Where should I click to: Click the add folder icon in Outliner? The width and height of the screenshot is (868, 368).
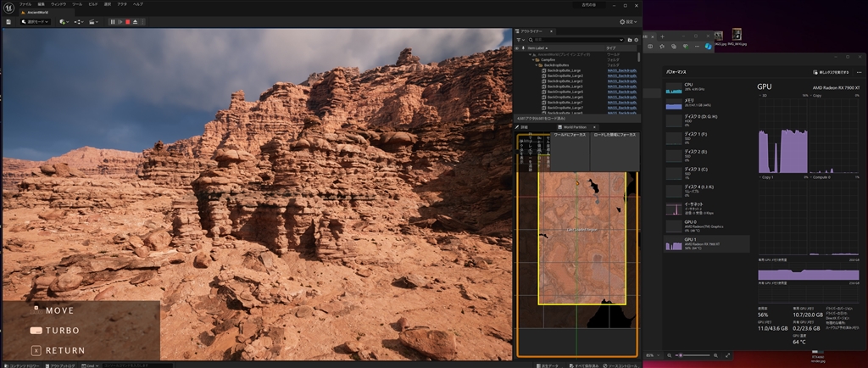tap(628, 40)
